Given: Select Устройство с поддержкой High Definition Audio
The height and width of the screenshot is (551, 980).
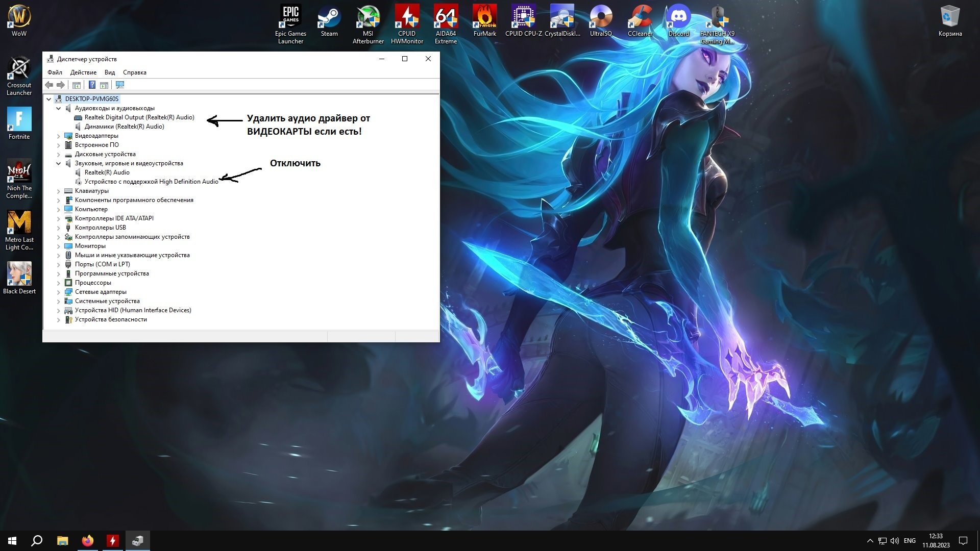Looking at the screenshot, I should point(151,182).
